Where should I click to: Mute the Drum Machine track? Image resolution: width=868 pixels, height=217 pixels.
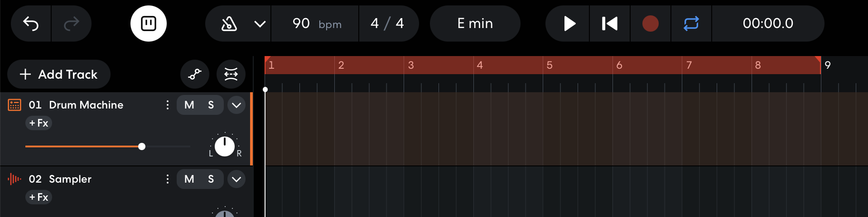[x=189, y=105]
